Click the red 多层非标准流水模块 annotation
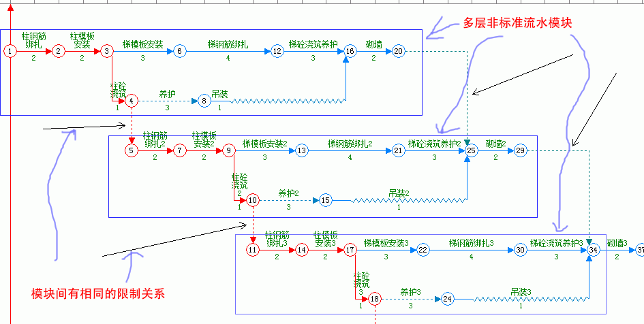This screenshot has width=644, height=324. tap(517, 23)
